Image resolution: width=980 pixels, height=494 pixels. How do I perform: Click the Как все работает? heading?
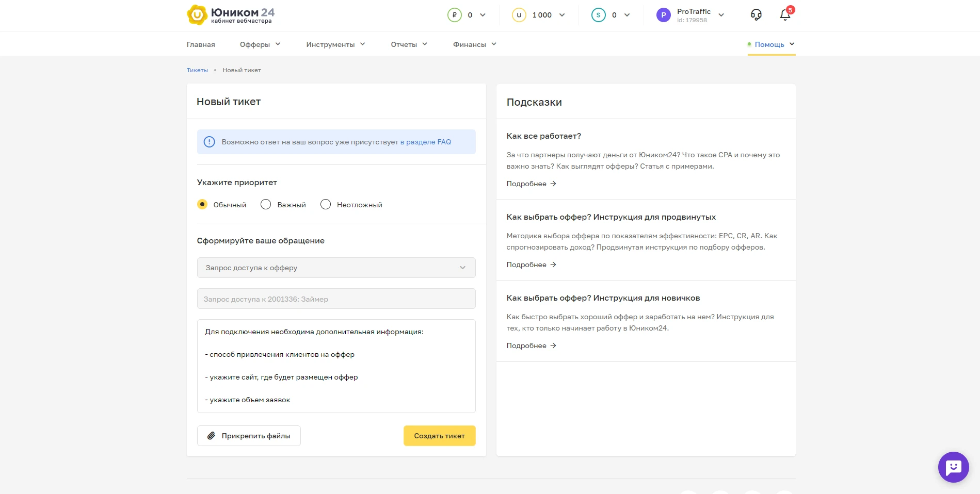pos(544,136)
